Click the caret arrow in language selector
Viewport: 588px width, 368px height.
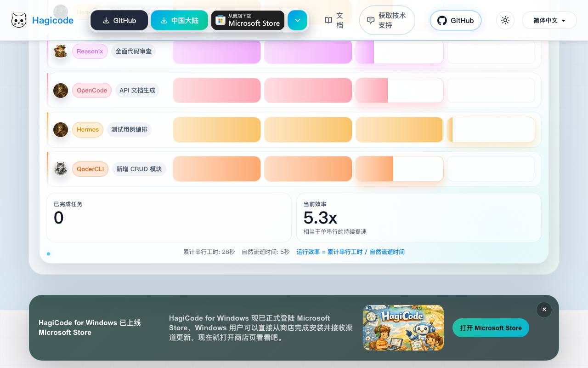coord(563,21)
